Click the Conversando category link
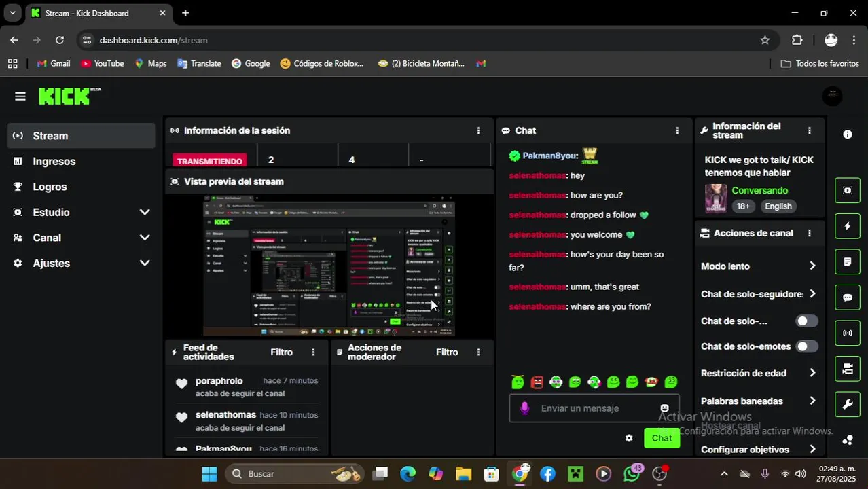Image resolution: width=868 pixels, height=489 pixels. pyautogui.click(x=760, y=191)
